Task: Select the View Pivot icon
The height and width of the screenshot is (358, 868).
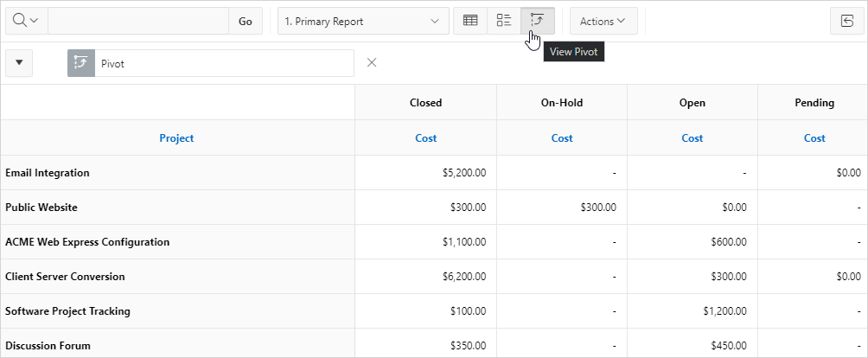Action: tap(538, 21)
